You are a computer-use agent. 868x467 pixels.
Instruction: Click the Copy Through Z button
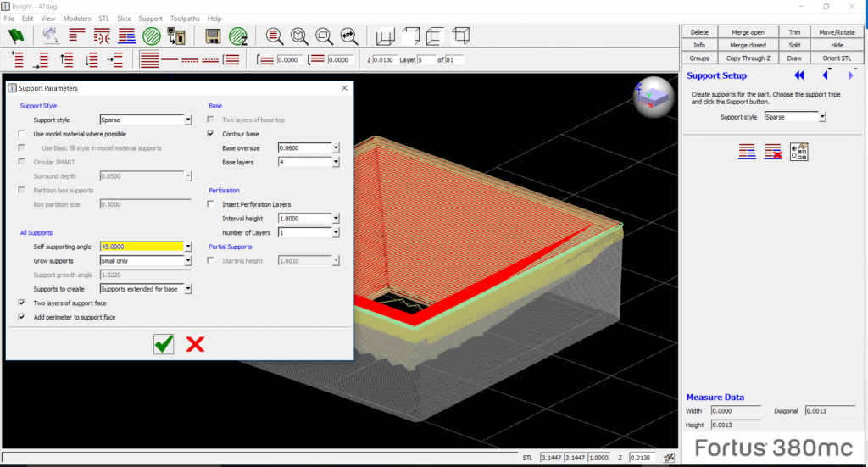(x=747, y=58)
